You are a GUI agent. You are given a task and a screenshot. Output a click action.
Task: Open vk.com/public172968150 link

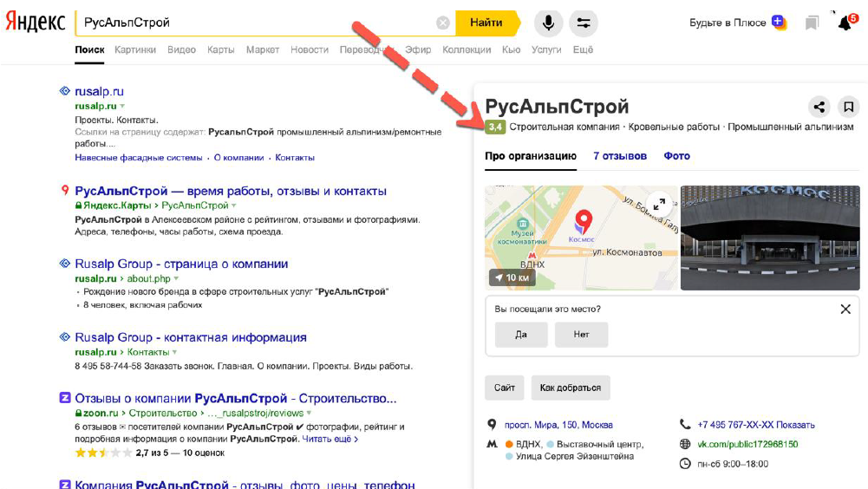coord(747,444)
